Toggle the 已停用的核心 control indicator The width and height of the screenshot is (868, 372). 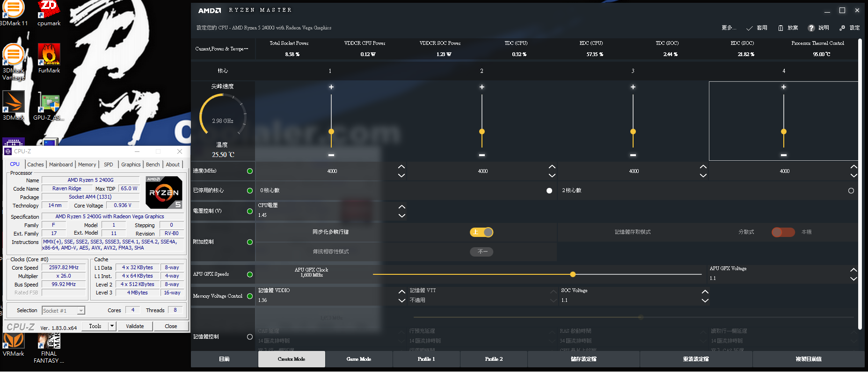(250, 191)
